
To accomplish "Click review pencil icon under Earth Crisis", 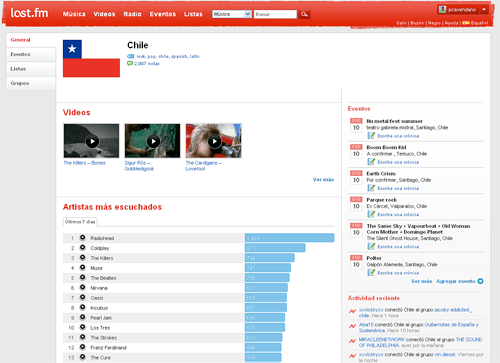I will 371,188.
